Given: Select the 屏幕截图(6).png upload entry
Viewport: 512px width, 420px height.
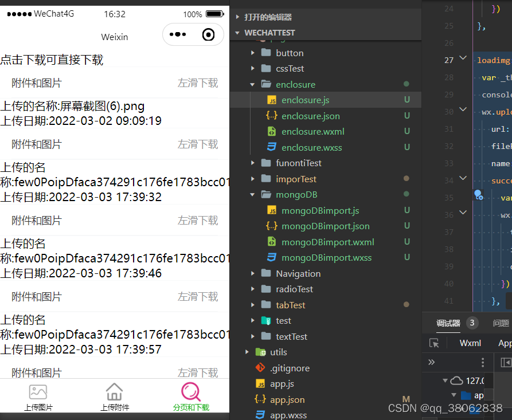Looking at the screenshot, I should pyautogui.click(x=115, y=113).
